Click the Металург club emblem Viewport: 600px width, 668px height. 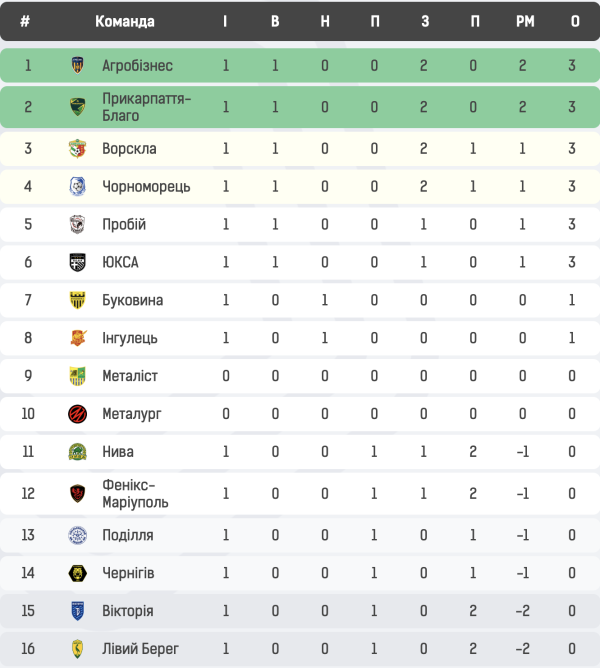click(x=77, y=414)
